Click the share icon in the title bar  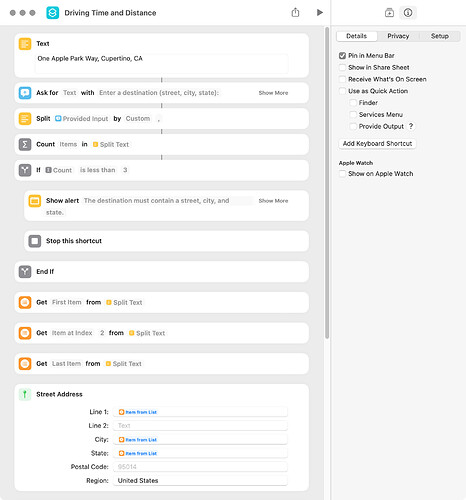[x=295, y=13]
